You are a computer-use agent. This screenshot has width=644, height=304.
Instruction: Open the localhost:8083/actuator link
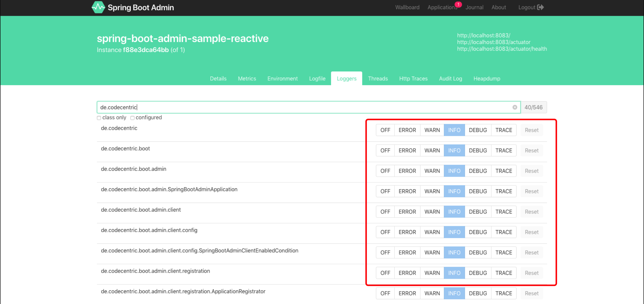[494, 42]
